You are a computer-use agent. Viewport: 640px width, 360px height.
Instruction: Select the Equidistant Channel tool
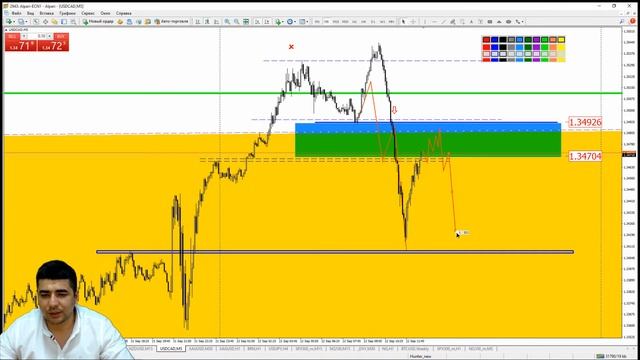pyautogui.click(x=453, y=21)
